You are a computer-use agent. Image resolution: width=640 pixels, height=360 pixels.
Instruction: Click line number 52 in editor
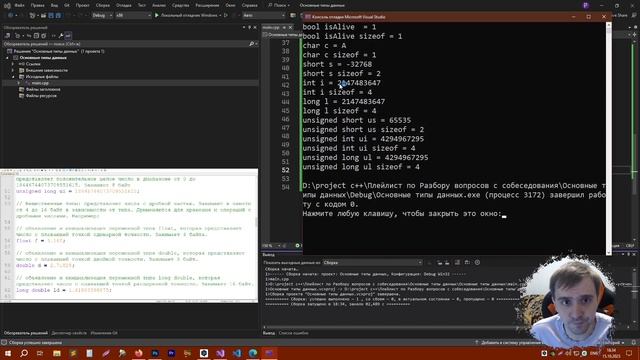285,170
